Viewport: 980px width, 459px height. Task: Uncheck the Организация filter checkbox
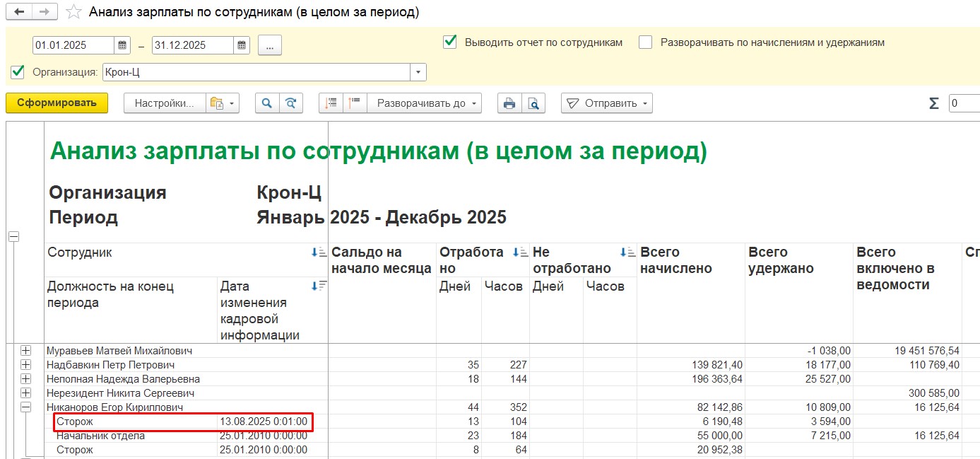pos(18,72)
